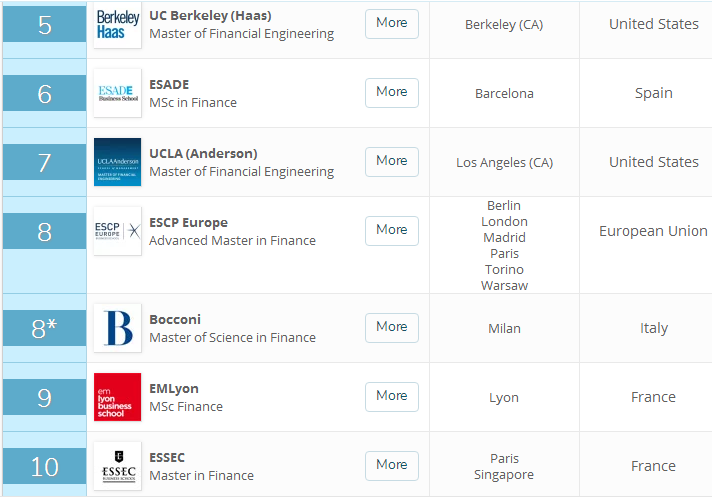
Task: Expand More for UC Berkeley (Haas)
Action: (x=391, y=23)
